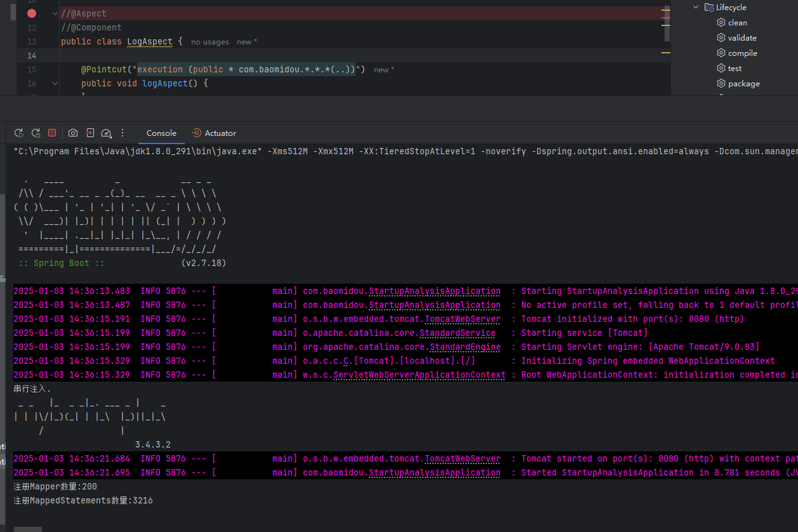Open the more options kebab menu
This screenshot has width=798, height=532.
[123, 133]
